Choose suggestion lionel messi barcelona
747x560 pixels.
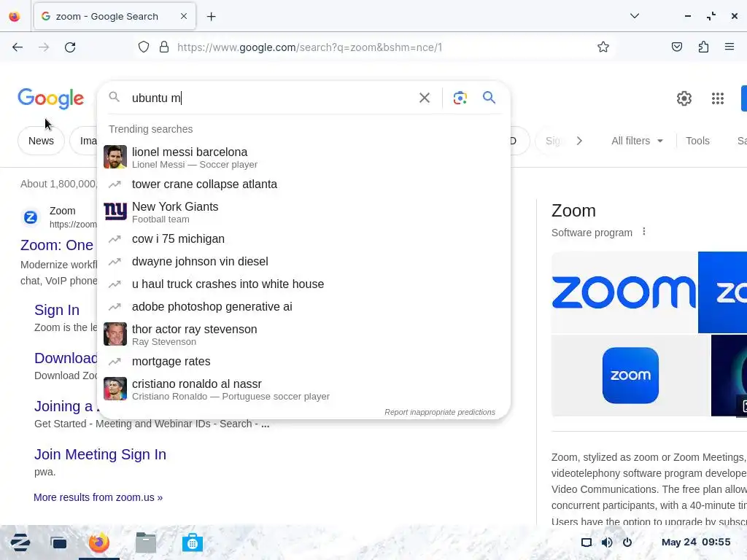pos(303,157)
